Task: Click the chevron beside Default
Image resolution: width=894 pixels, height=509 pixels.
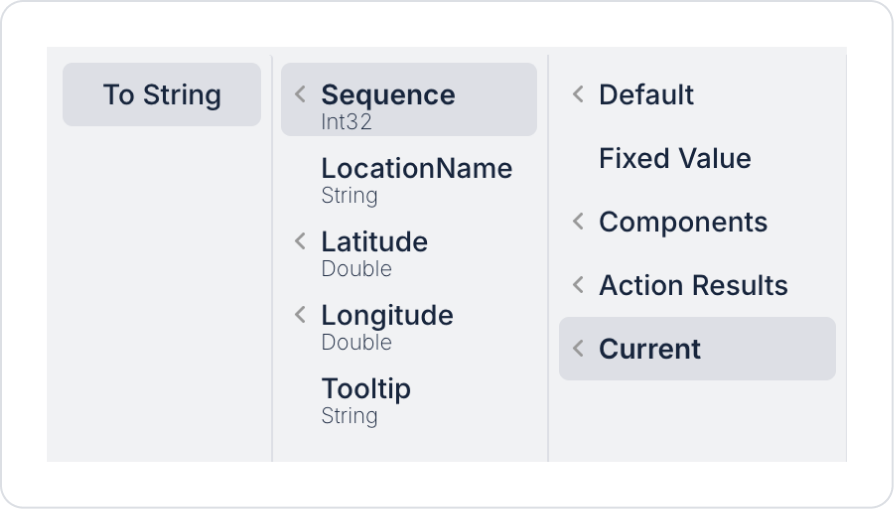Action: [x=578, y=95]
